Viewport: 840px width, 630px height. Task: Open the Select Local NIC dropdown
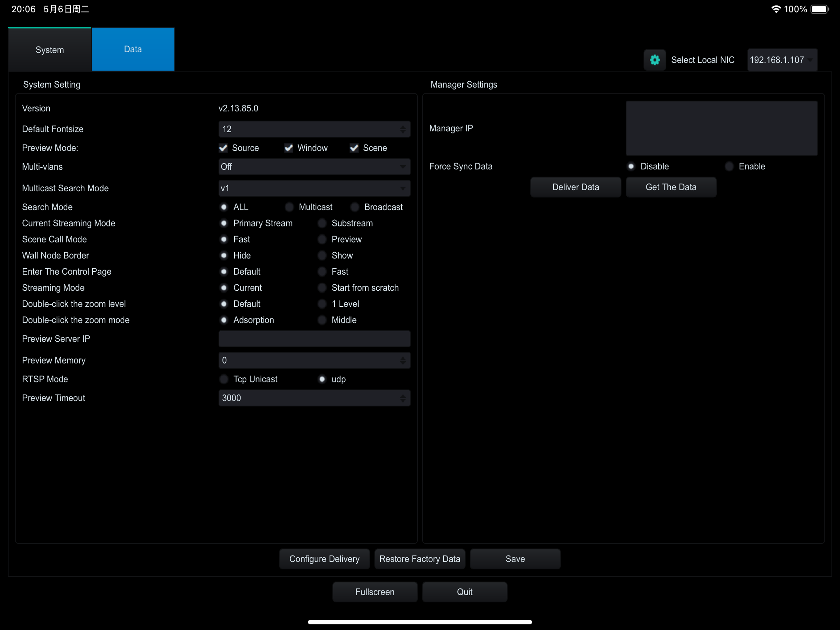pyautogui.click(x=782, y=60)
